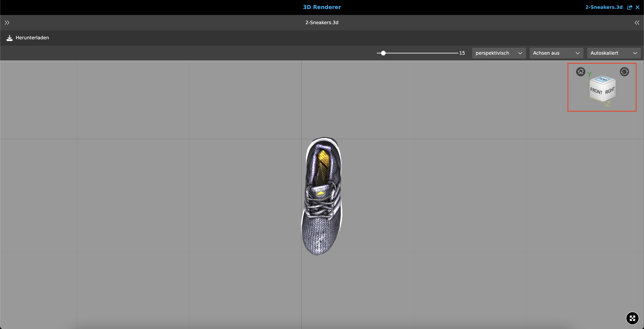Click the download icon beside Herunterladen

point(10,38)
